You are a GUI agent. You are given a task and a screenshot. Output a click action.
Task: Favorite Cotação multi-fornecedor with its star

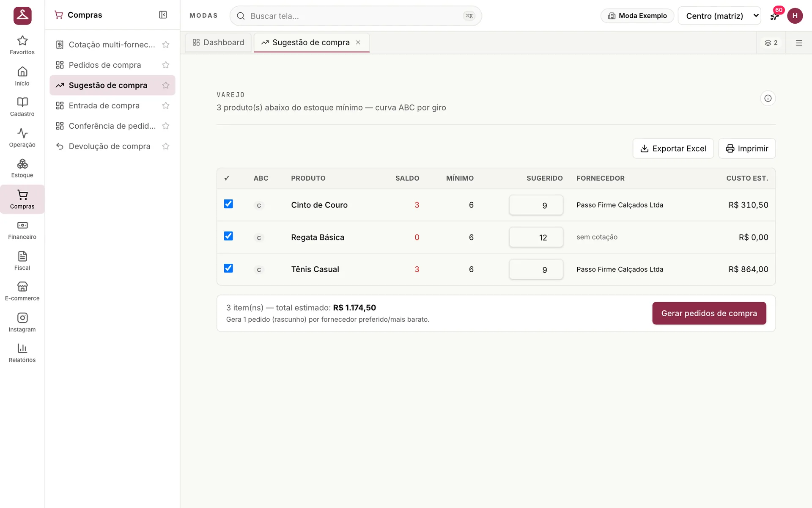(x=166, y=44)
